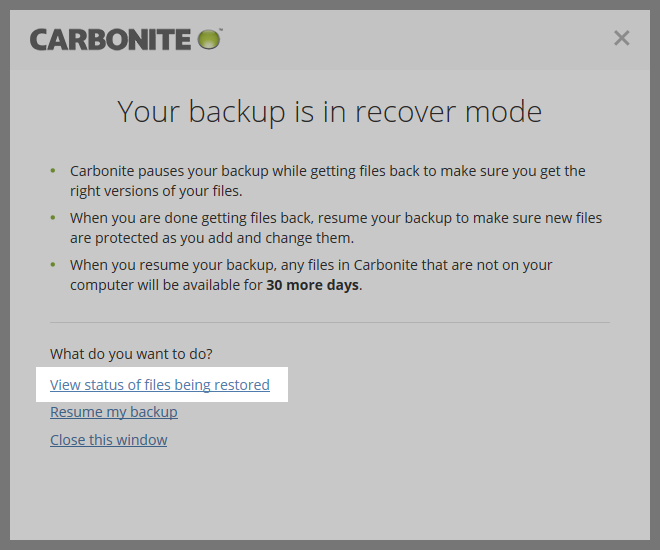Screen dimensions: 660x550
Task: Click the What do you want to do label
Action: 131,354
